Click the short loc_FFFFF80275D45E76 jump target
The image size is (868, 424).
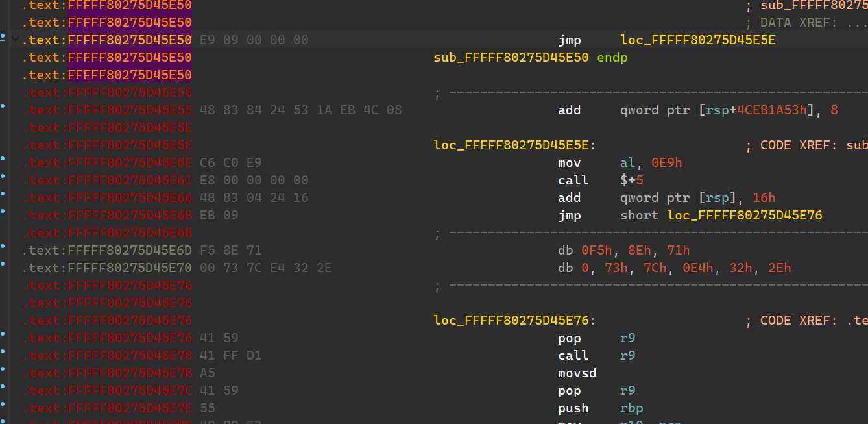[x=721, y=216]
